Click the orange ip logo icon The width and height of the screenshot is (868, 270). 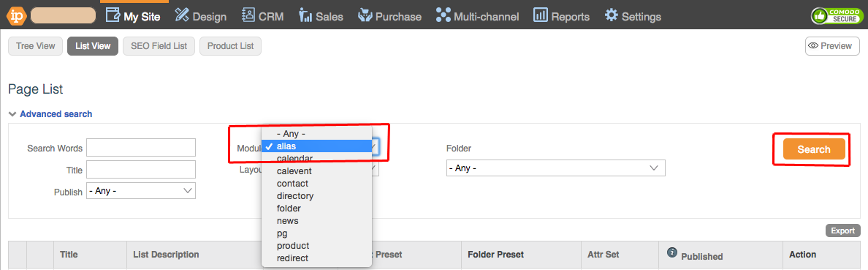16,15
